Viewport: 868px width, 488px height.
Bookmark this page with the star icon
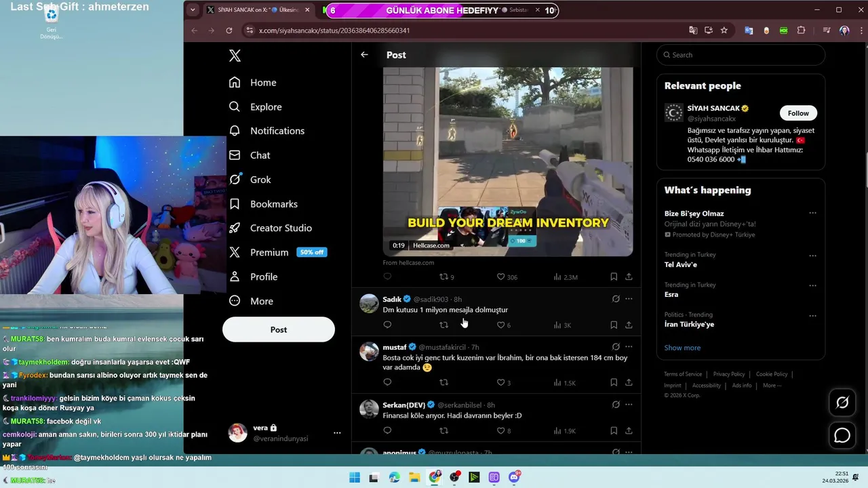(724, 30)
